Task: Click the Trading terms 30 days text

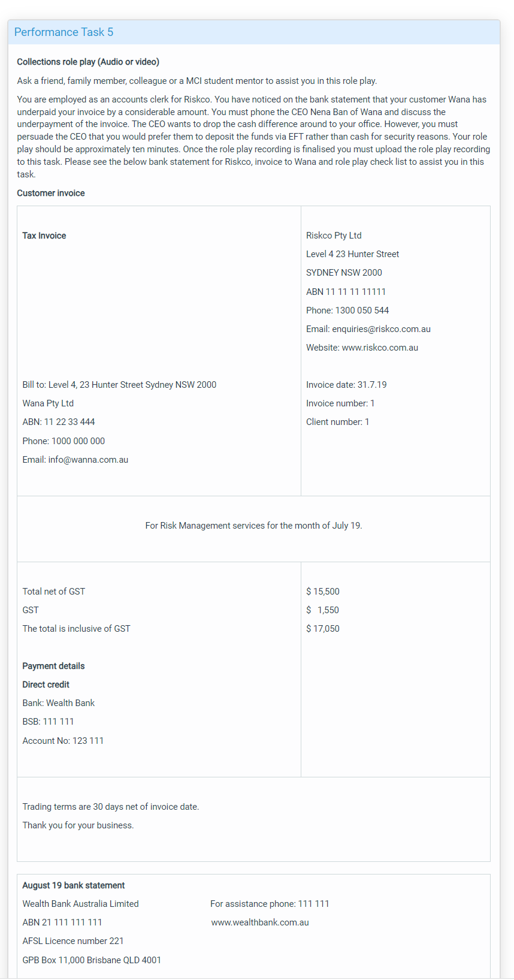Action: (x=111, y=807)
